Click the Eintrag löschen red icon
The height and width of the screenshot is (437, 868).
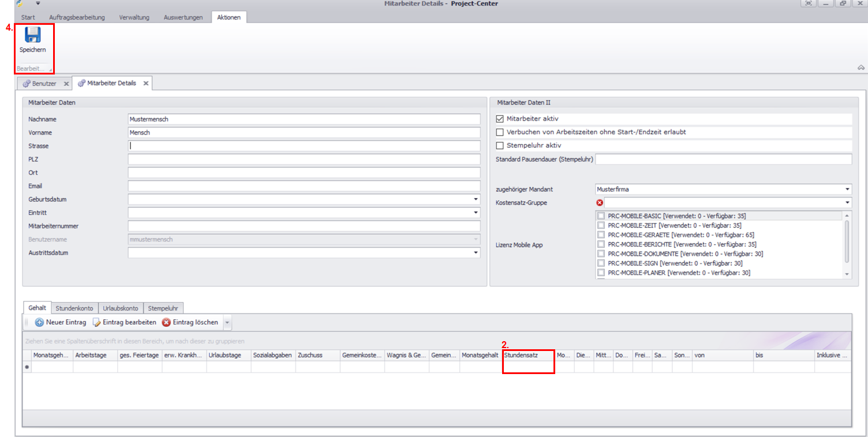click(166, 322)
